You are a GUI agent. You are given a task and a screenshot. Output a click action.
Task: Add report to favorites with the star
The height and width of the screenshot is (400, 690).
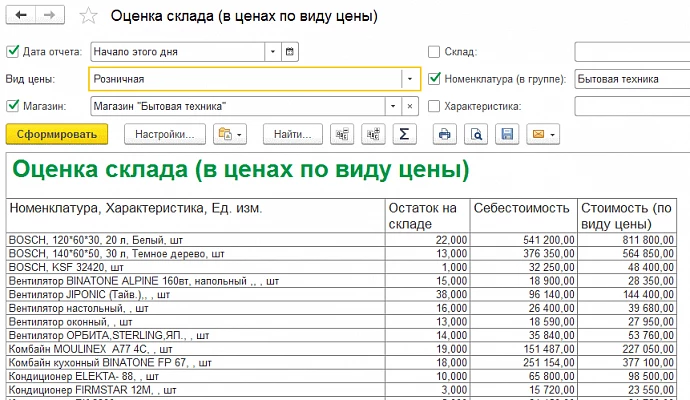pyautogui.click(x=88, y=16)
